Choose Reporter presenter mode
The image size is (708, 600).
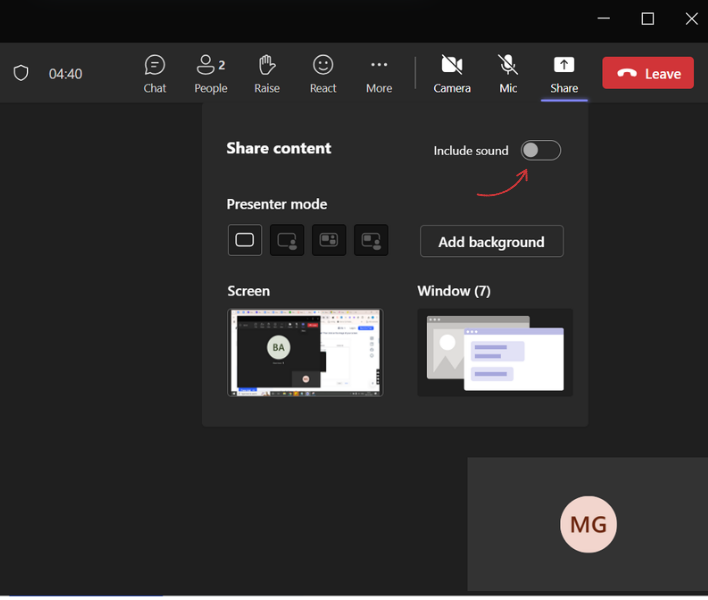[371, 240]
